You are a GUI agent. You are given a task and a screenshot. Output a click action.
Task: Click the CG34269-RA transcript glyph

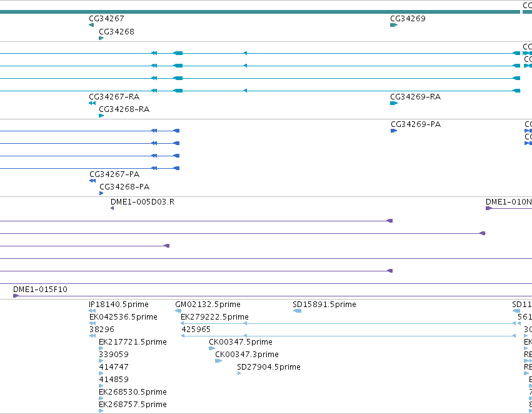pos(394,103)
